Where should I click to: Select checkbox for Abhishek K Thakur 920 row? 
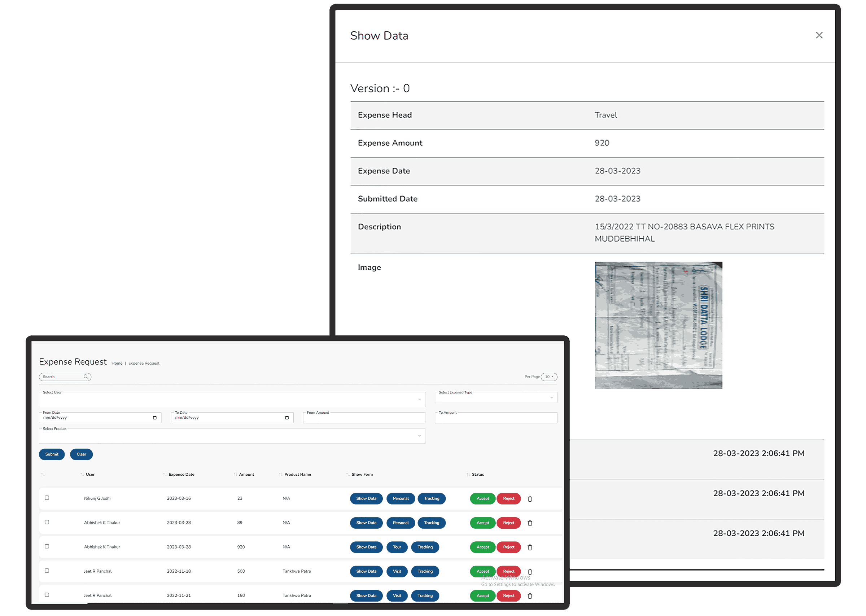point(47,546)
